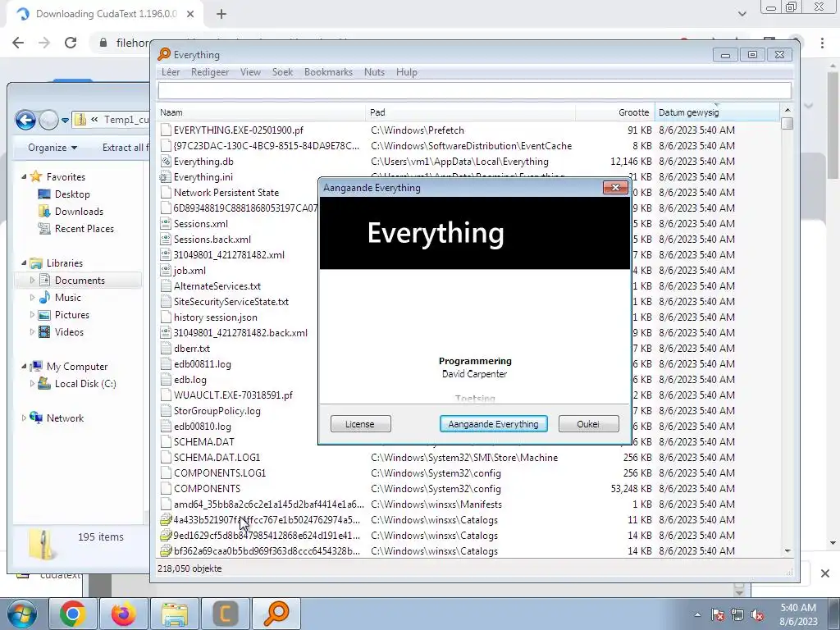Go back in the Explorer window

[25, 120]
